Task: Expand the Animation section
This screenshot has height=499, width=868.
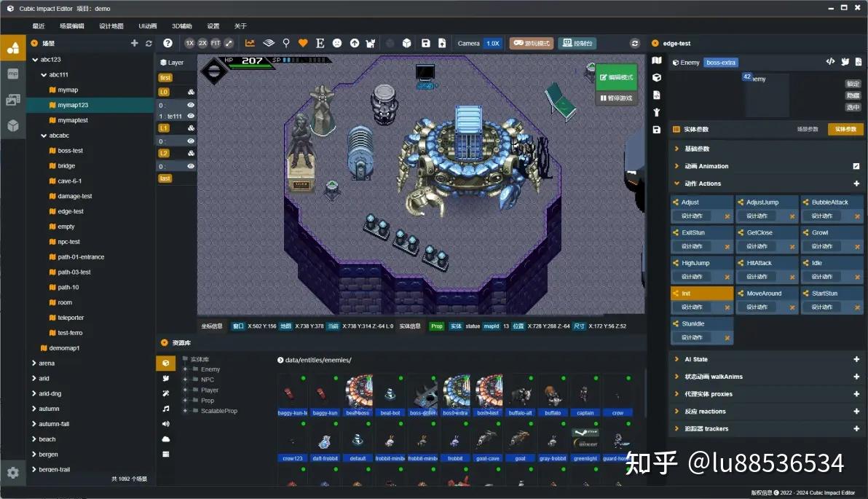Action: click(676, 166)
